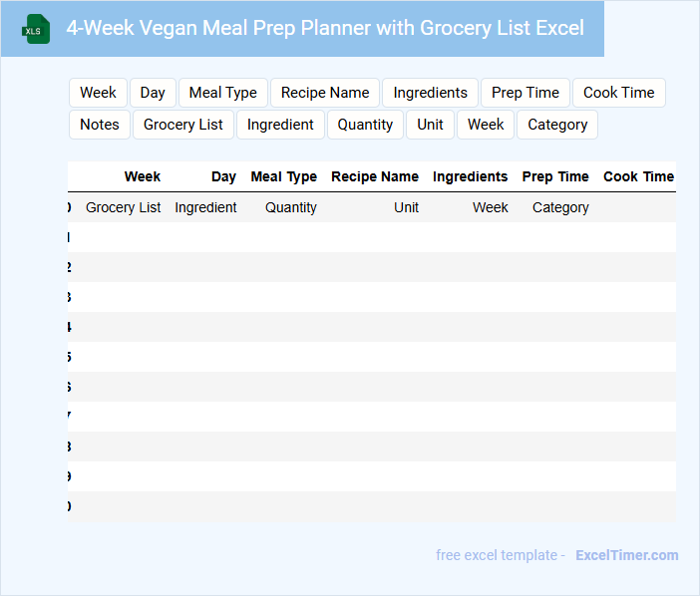Image resolution: width=700 pixels, height=596 pixels.
Task: Click the Notes tag button
Action: (x=100, y=125)
